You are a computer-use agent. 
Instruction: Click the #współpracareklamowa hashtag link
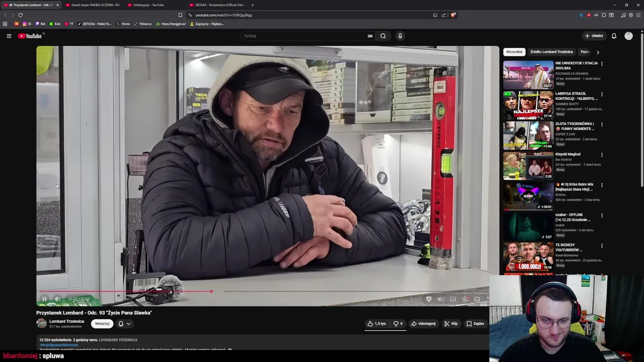59,345
